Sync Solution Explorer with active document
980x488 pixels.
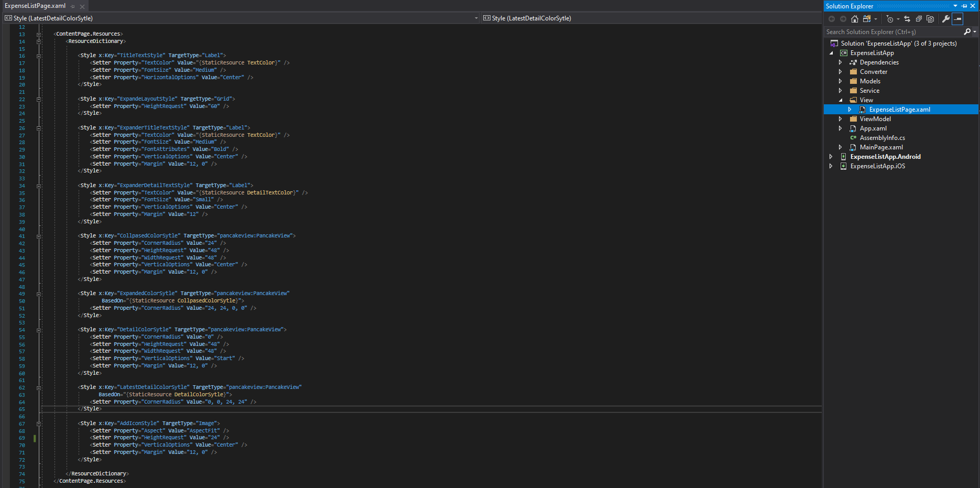click(x=907, y=19)
